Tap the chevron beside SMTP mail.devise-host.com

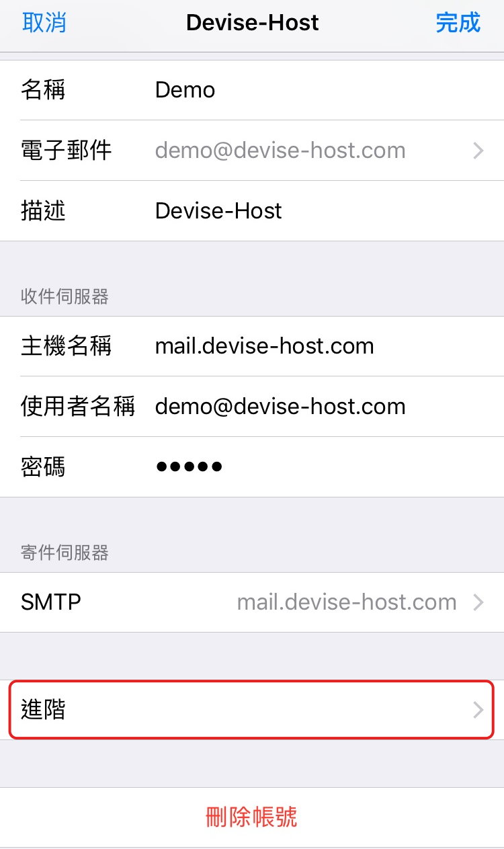(478, 602)
